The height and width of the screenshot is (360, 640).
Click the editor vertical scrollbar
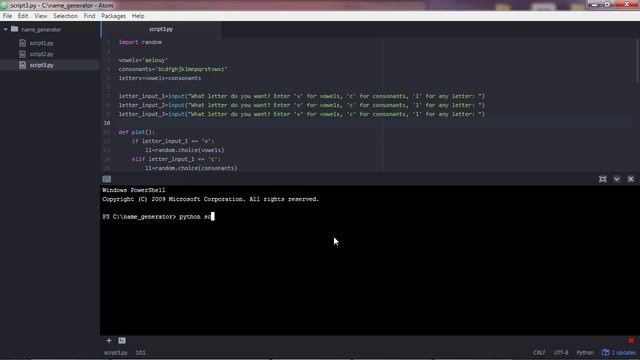pyautogui.click(x=637, y=61)
